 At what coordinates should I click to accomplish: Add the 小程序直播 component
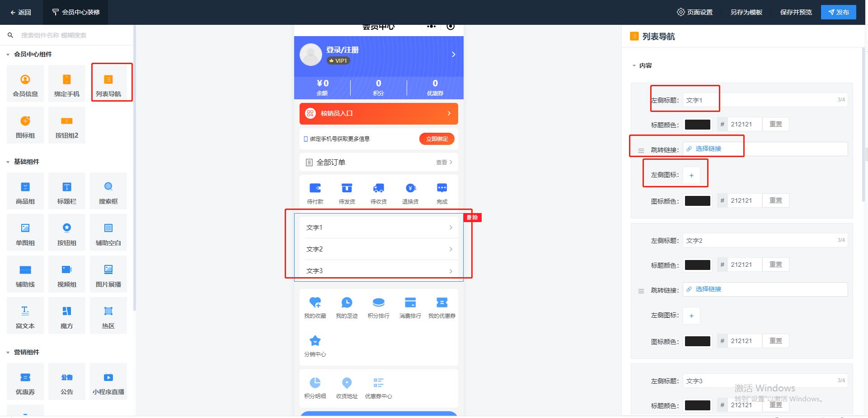click(108, 381)
